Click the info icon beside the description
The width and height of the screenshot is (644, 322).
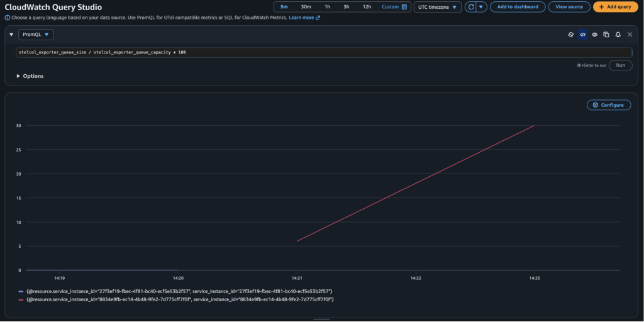click(7, 18)
